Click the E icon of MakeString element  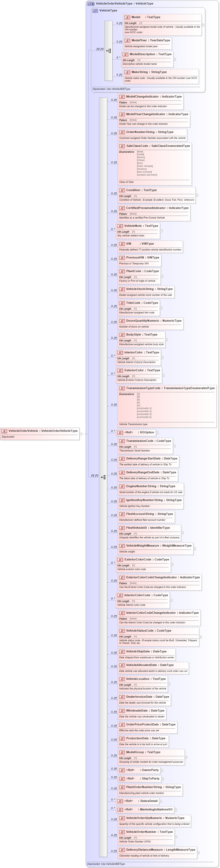(127, 72)
